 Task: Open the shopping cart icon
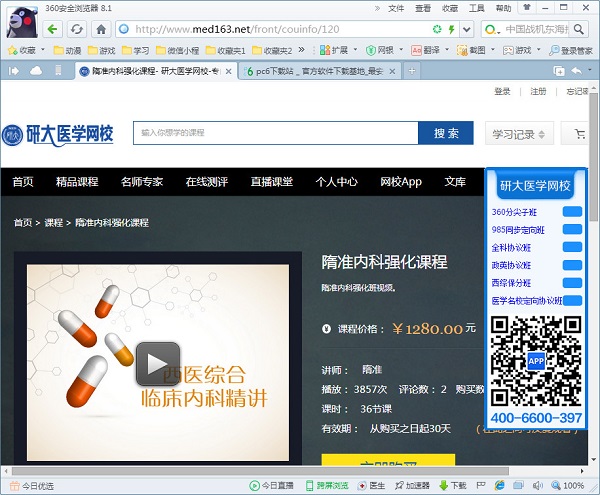pyautogui.click(x=580, y=134)
